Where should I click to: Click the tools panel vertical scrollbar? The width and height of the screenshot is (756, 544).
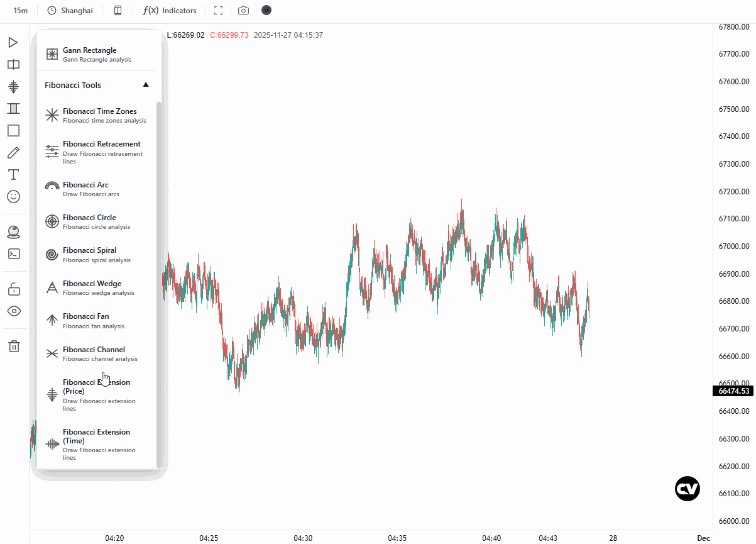point(159,284)
